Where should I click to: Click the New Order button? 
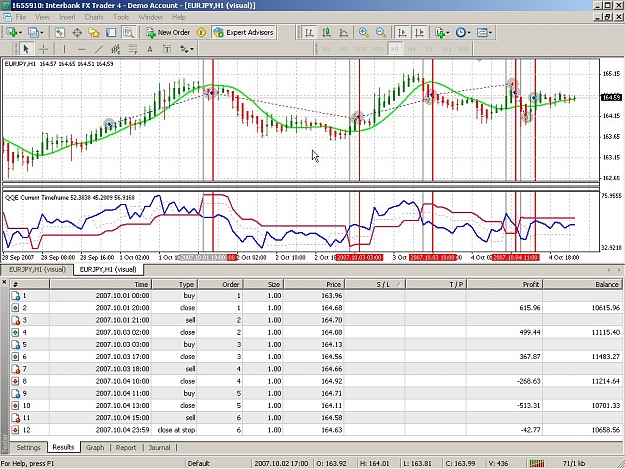click(168, 33)
